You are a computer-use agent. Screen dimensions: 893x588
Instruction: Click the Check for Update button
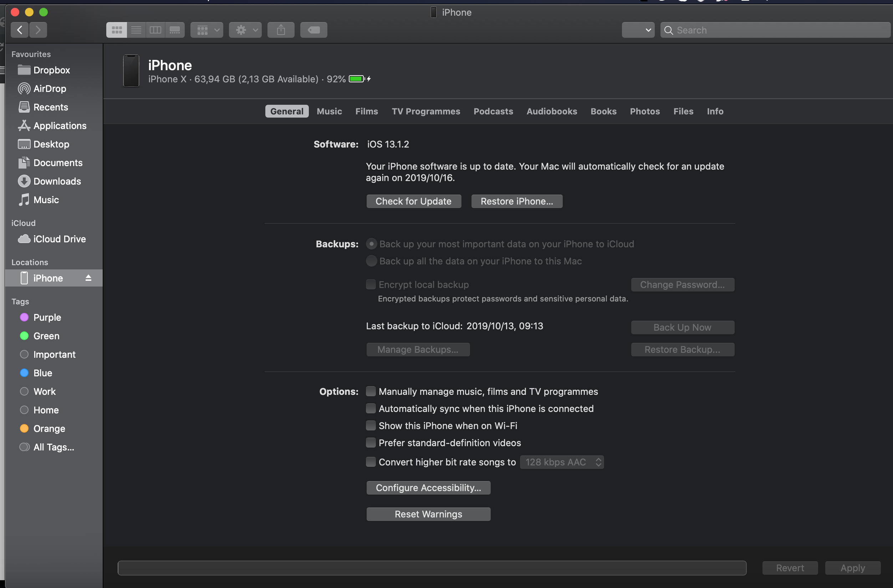pyautogui.click(x=413, y=201)
